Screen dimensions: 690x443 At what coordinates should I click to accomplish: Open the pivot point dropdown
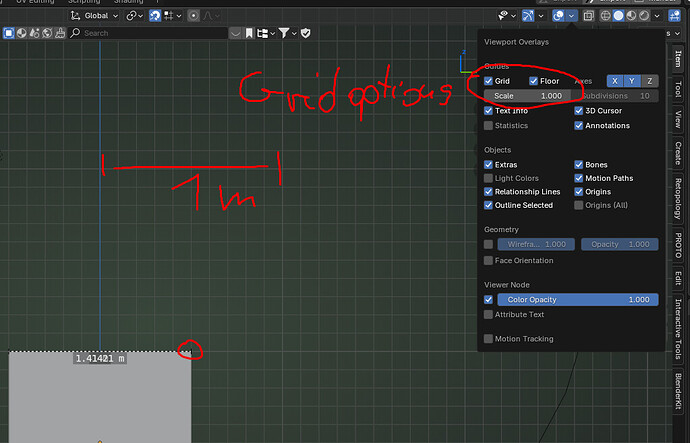tap(135, 16)
